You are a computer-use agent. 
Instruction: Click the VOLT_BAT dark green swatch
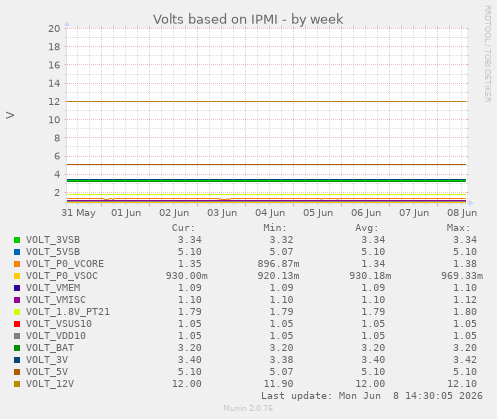17,348
